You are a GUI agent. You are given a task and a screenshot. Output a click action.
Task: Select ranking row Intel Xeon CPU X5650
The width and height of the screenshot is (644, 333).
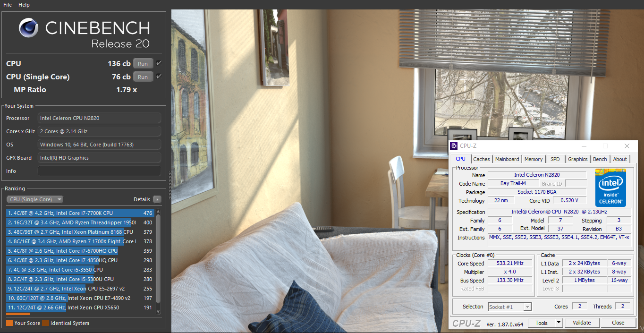click(x=81, y=307)
